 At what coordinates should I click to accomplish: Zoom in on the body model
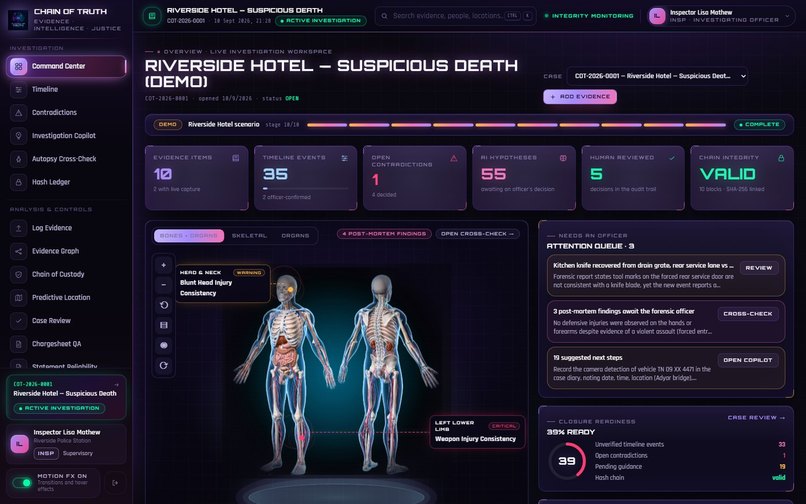coord(163,265)
